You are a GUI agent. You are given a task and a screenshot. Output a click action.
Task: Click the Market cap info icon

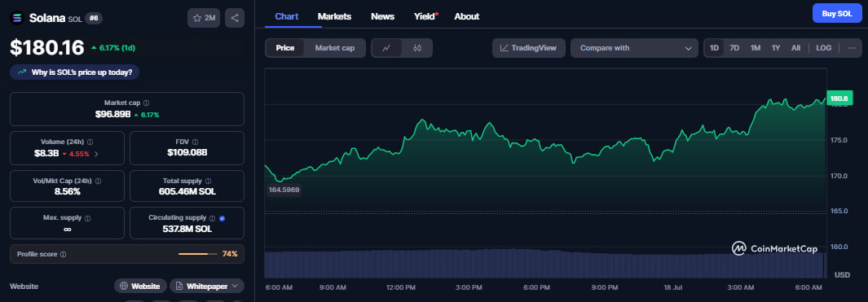click(x=146, y=103)
